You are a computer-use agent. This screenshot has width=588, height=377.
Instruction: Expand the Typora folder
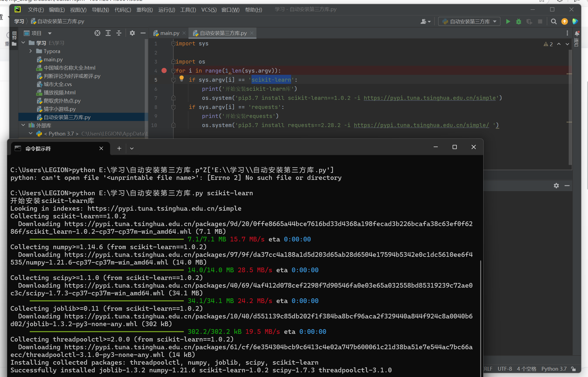click(31, 51)
